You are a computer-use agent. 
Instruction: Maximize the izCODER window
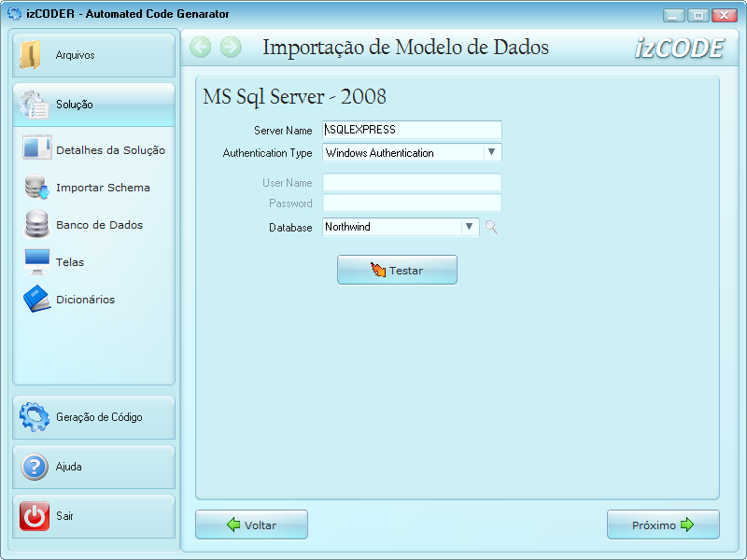[x=698, y=16]
